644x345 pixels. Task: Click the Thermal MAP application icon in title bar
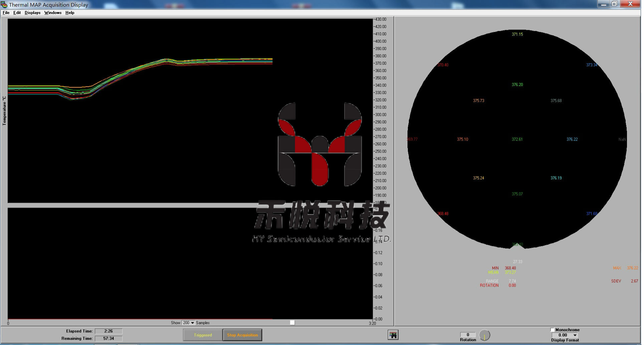coord(4,5)
